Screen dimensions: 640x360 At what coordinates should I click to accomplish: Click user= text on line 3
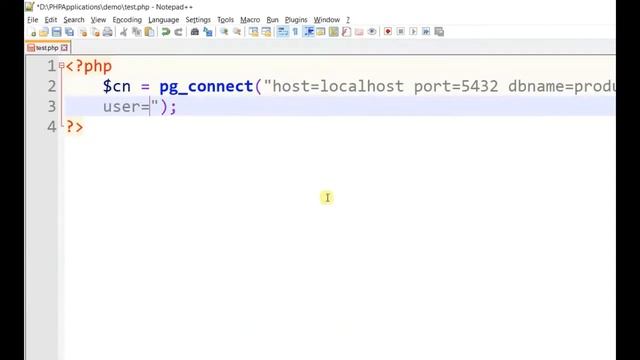[x=126, y=107]
